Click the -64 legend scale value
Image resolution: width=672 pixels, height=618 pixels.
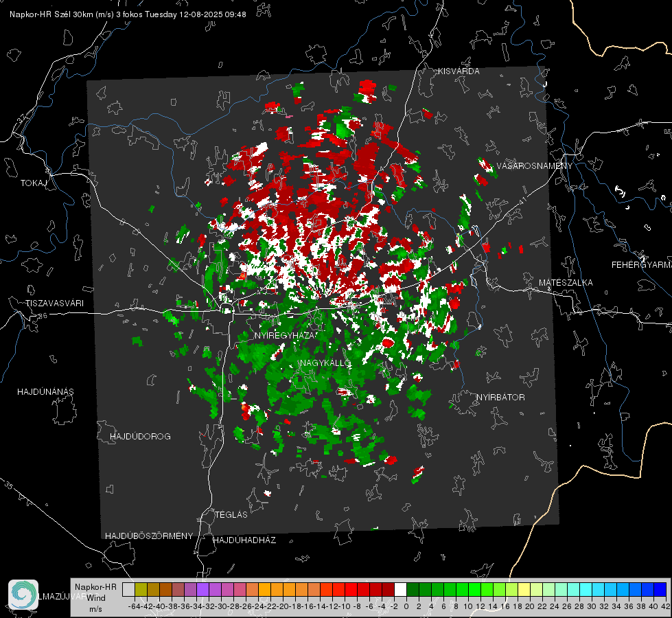tap(134, 606)
